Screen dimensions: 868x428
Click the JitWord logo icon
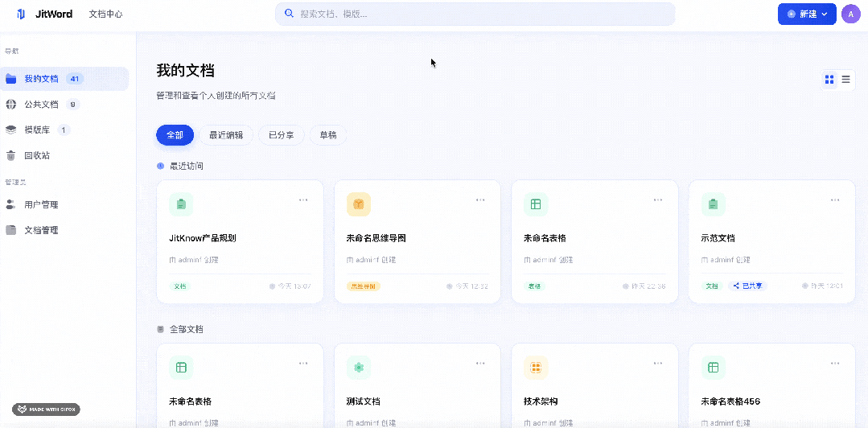(x=21, y=14)
